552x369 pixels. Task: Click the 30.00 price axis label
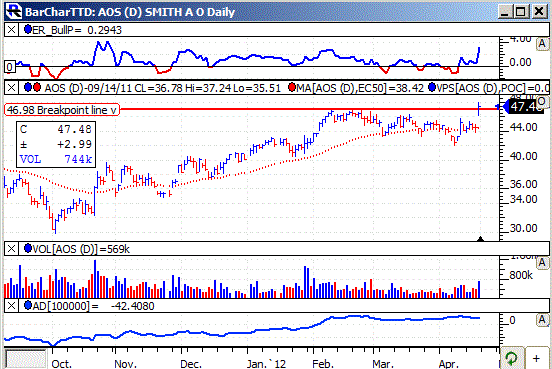point(523,228)
